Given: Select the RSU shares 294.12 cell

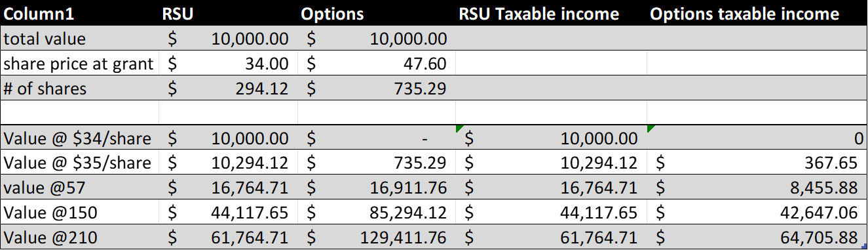Looking at the screenshot, I should tap(229, 88).
